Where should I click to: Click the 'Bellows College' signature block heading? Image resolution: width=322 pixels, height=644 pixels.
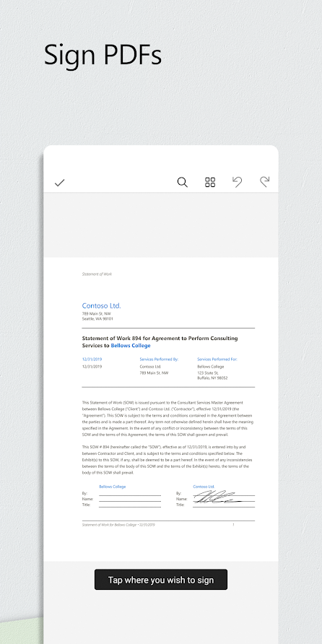click(x=113, y=487)
